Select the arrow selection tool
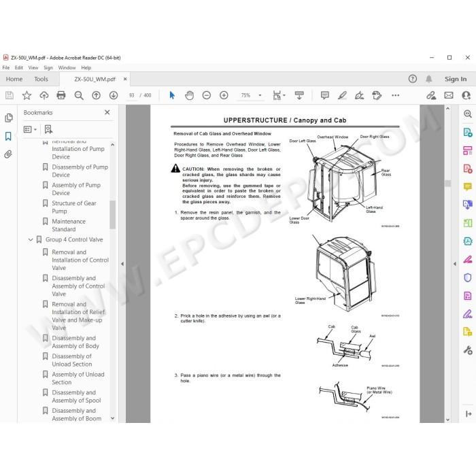Image resolution: width=476 pixels, height=476 pixels. coord(172,95)
